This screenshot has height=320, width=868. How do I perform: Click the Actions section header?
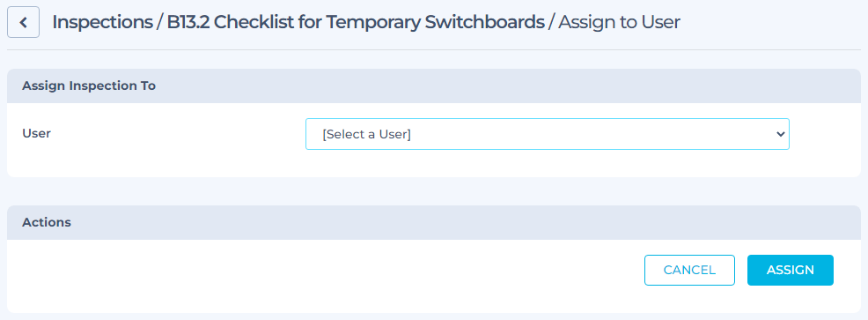(x=47, y=222)
